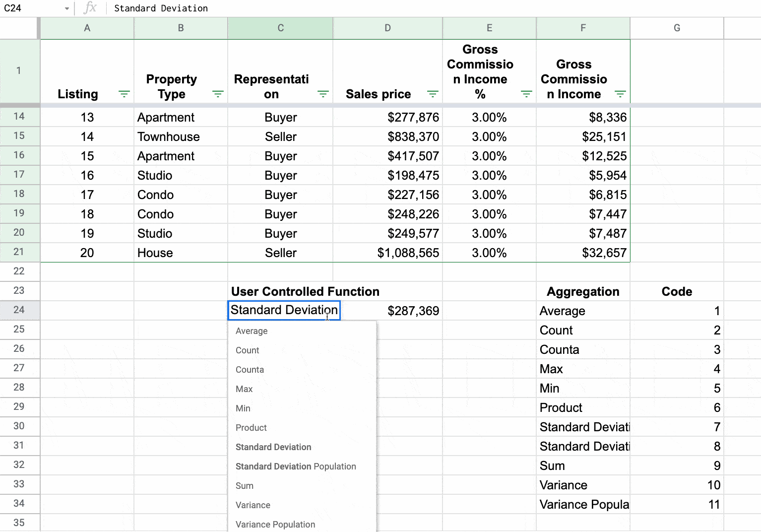
Task: Click the fx insert function icon
Action: pos(90,8)
